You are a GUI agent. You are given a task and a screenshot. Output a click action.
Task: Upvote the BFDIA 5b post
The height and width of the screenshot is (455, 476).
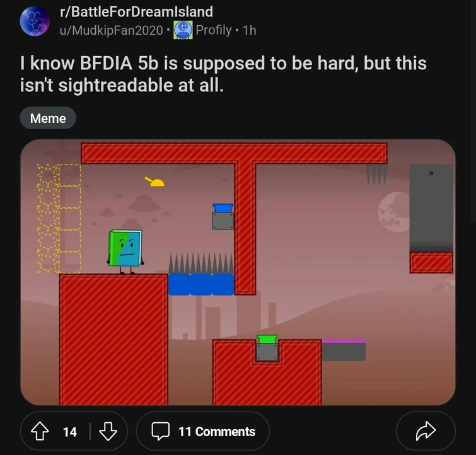[x=40, y=431]
